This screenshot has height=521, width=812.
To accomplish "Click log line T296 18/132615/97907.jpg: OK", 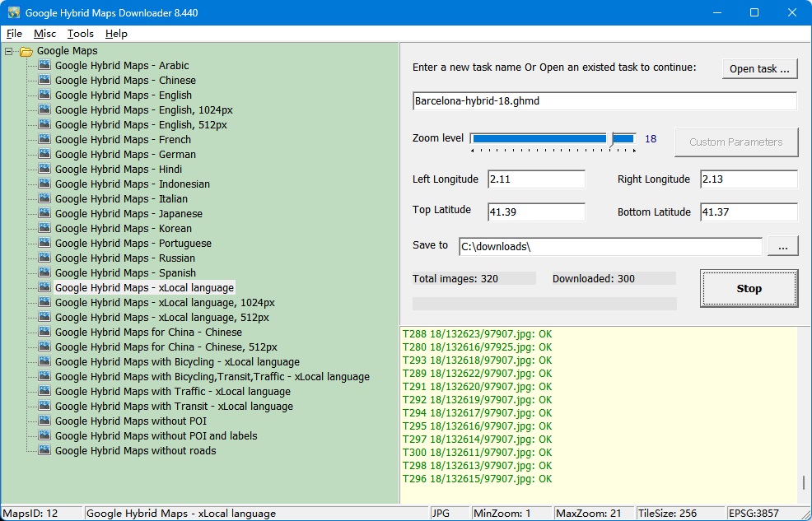I will pyautogui.click(x=478, y=478).
